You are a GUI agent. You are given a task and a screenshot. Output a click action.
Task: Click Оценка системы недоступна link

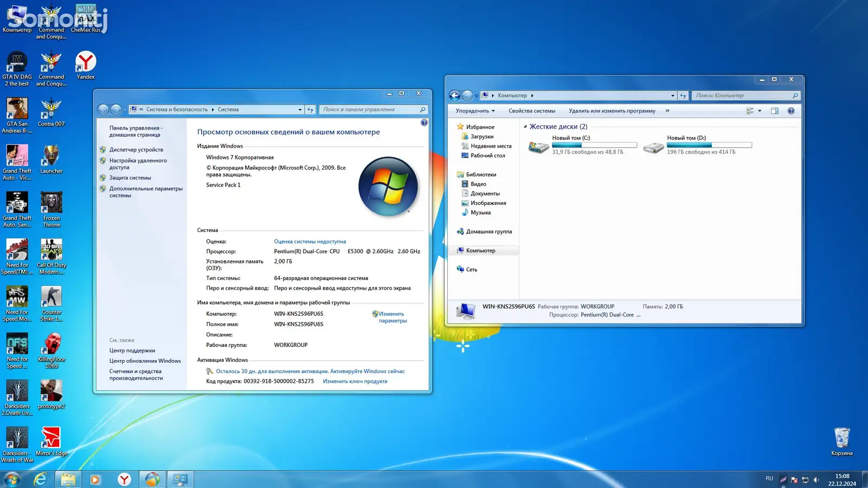[x=310, y=242]
